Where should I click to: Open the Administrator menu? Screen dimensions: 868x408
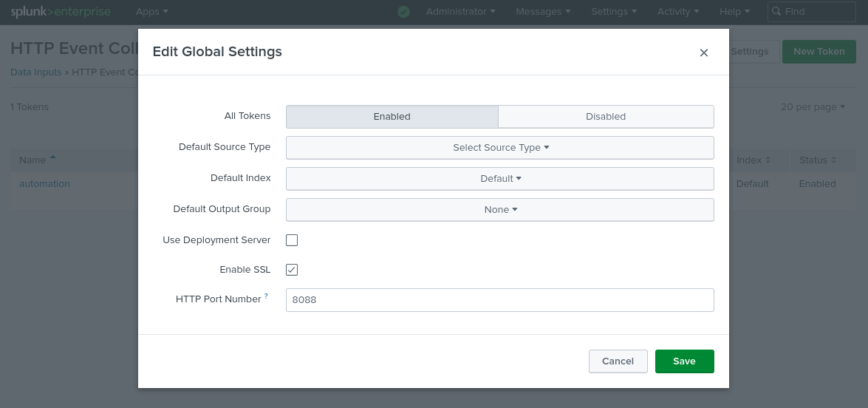460,12
